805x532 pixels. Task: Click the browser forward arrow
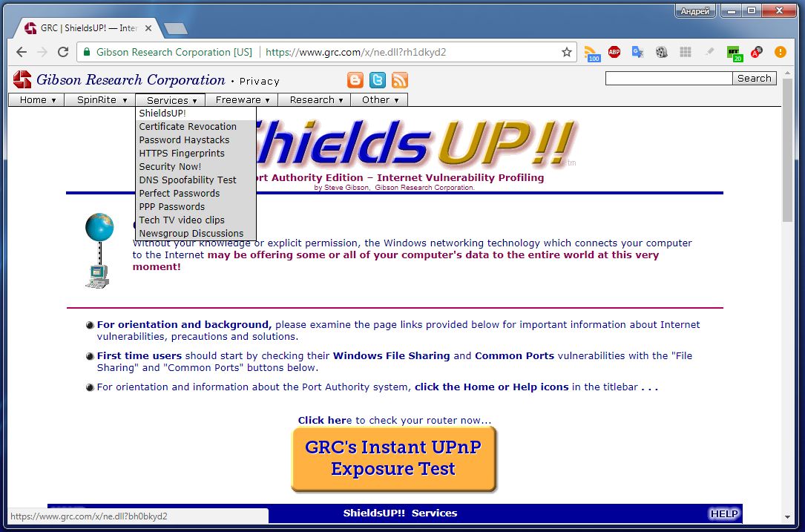click(x=42, y=52)
